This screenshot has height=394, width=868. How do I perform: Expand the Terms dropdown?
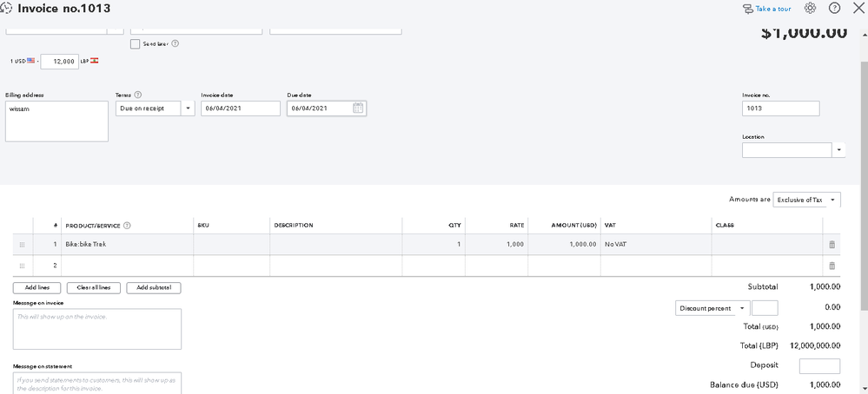tap(189, 108)
